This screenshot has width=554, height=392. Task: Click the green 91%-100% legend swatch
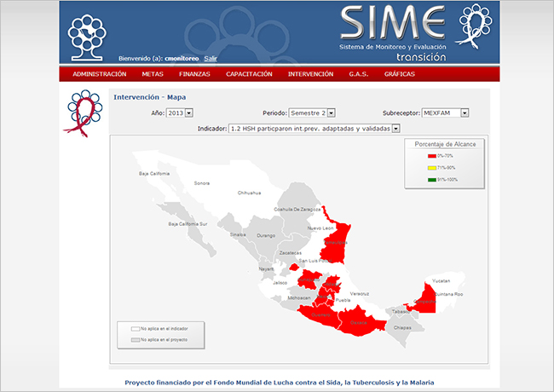[431, 179]
